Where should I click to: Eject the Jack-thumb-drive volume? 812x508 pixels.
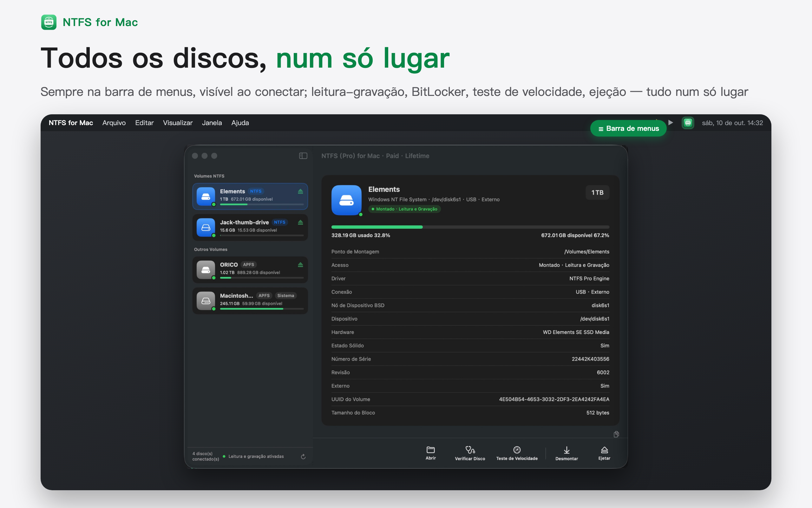[x=300, y=223]
